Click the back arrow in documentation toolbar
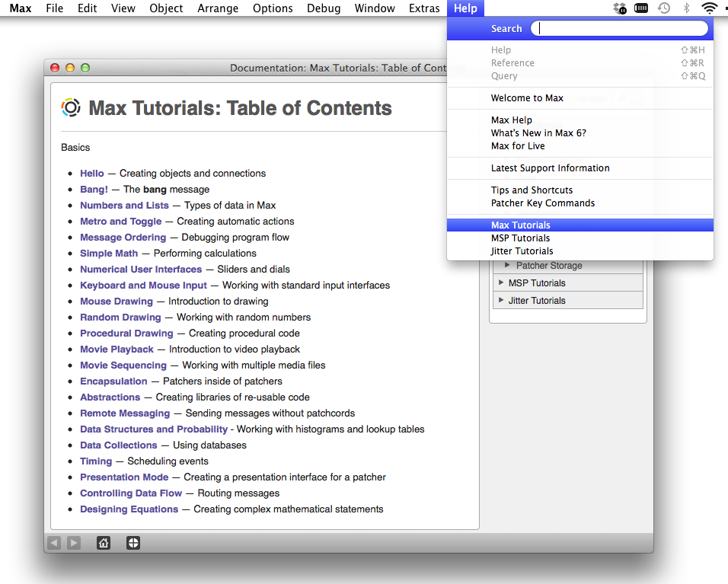Viewport: 728px width, 584px height. click(54, 543)
